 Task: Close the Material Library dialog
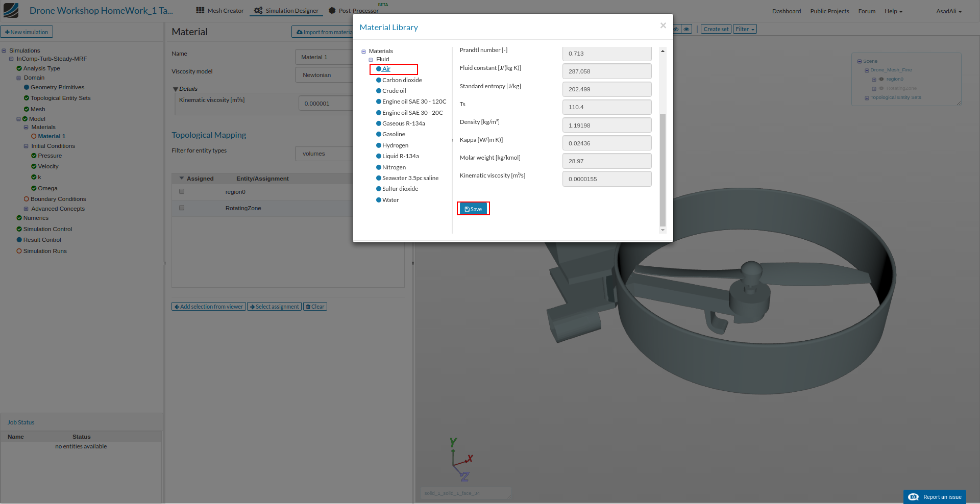pyautogui.click(x=663, y=26)
